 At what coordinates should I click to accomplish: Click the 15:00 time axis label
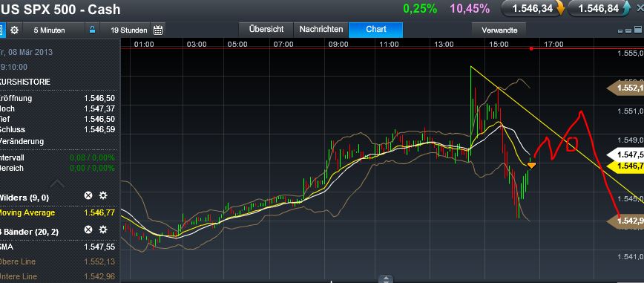pyautogui.click(x=499, y=44)
